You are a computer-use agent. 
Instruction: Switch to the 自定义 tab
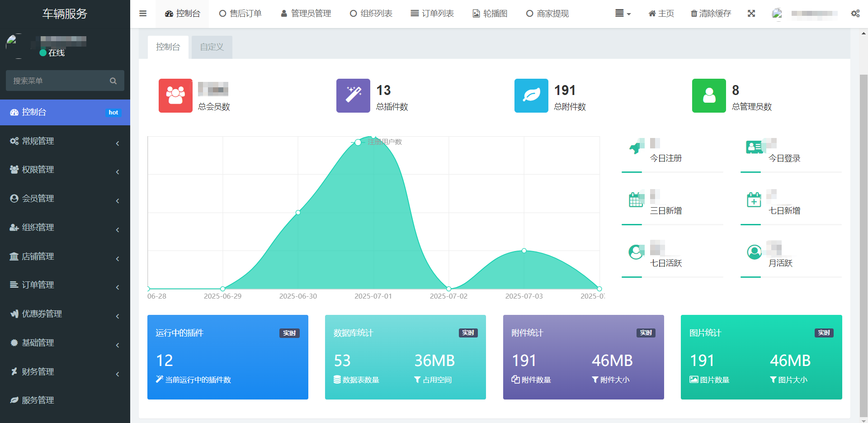coord(212,47)
